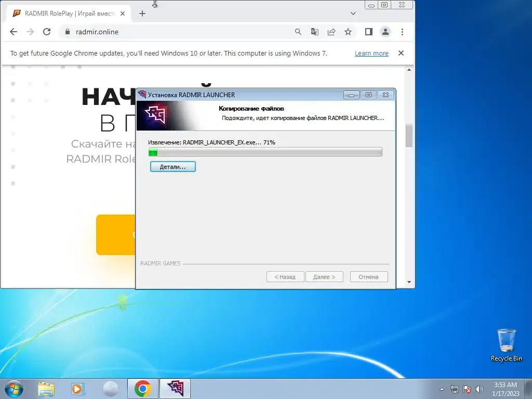Click the Show desktop strip on the taskbar
The height and width of the screenshot is (399, 532).
click(x=529, y=389)
